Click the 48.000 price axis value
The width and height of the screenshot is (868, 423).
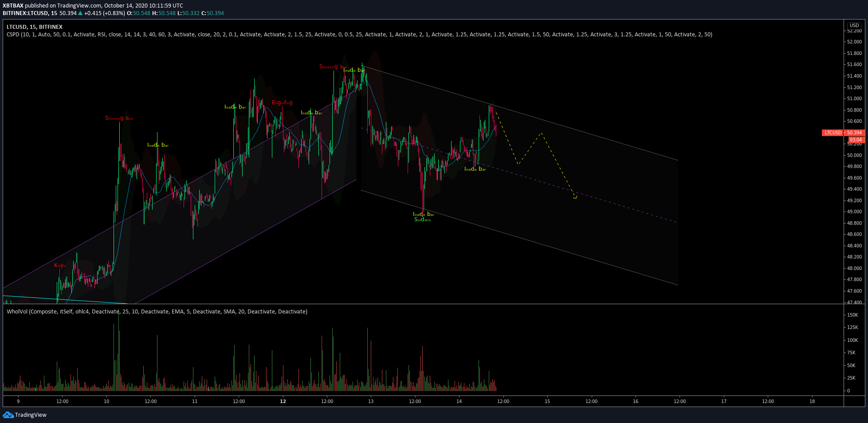[x=854, y=268]
